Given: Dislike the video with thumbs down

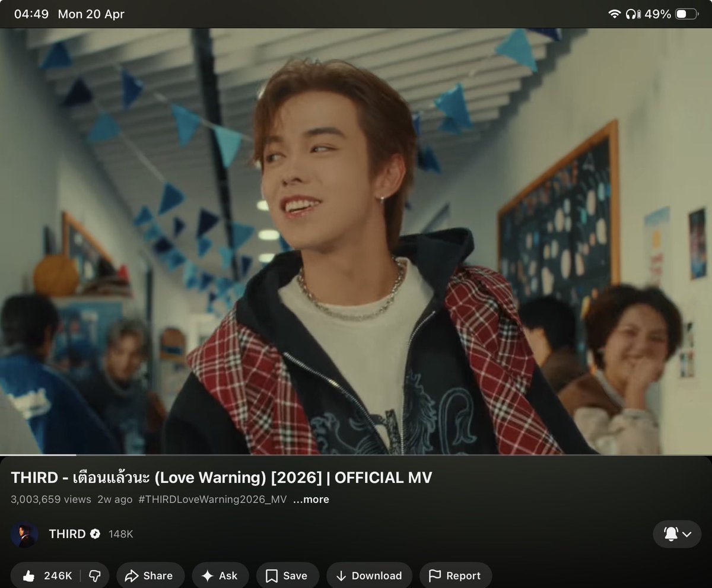Looking at the screenshot, I should [94, 576].
